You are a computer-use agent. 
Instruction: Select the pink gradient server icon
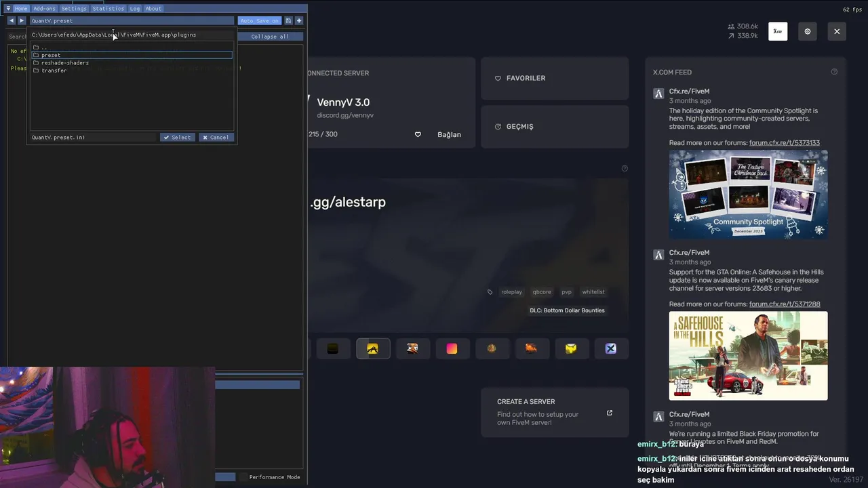coord(452,348)
